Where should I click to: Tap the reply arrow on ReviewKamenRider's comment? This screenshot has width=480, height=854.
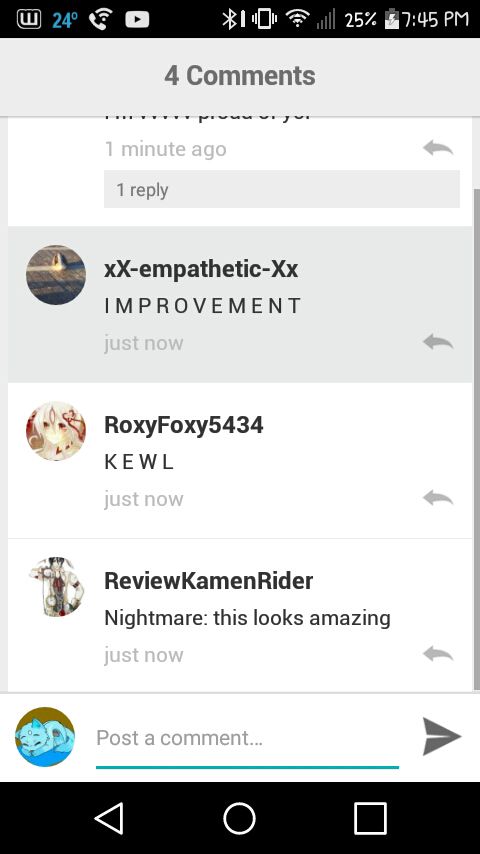click(438, 654)
